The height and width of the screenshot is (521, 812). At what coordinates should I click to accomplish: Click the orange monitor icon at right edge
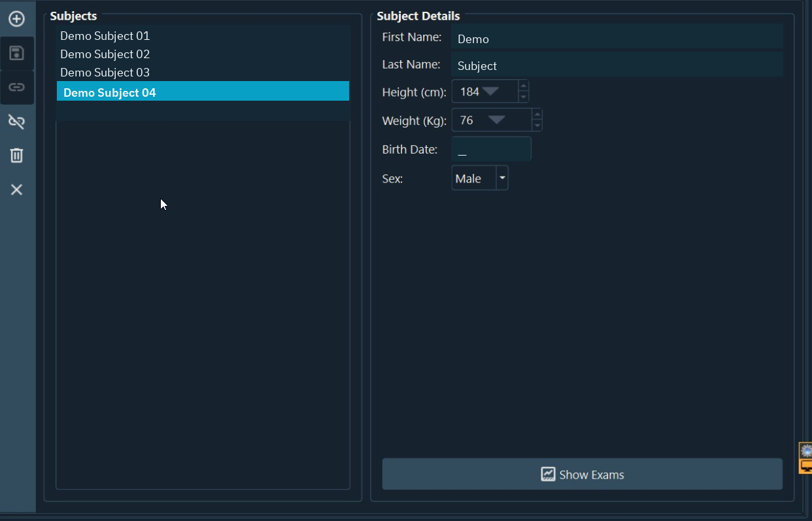pos(806,466)
